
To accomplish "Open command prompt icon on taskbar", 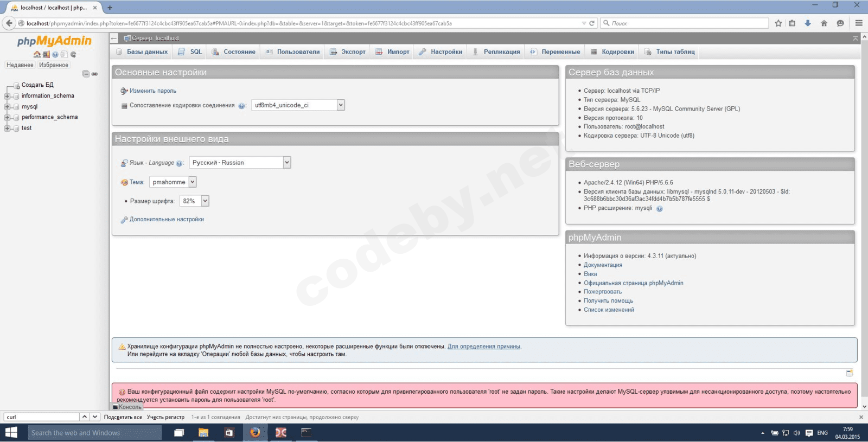I will tap(307, 432).
